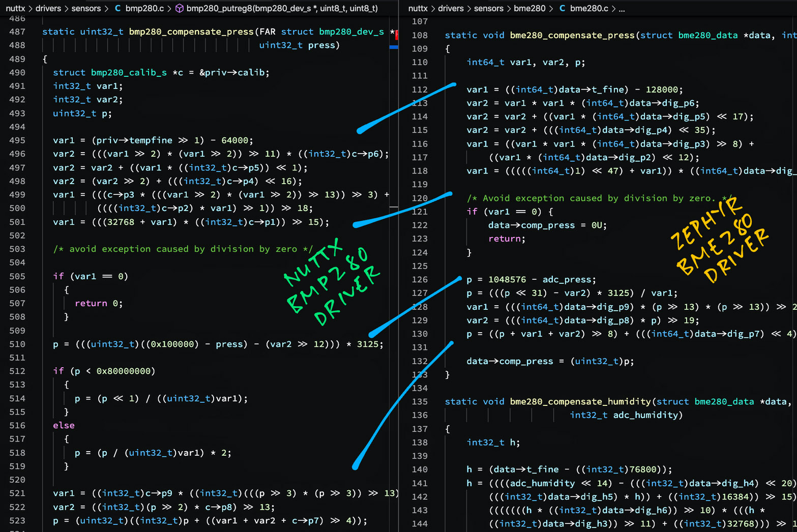Open the bme280.c breadcrumb in right editor
The width and height of the screenshot is (797, 532).
(589, 8)
